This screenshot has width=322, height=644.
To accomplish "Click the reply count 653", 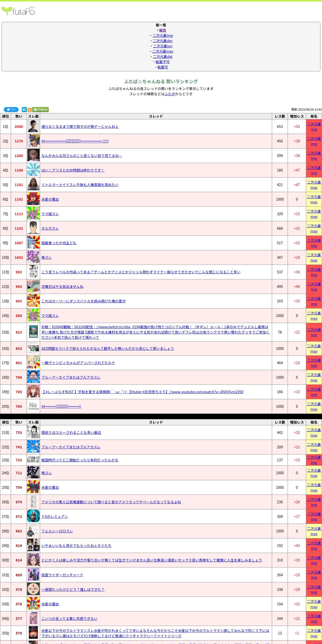I will point(280,127).
